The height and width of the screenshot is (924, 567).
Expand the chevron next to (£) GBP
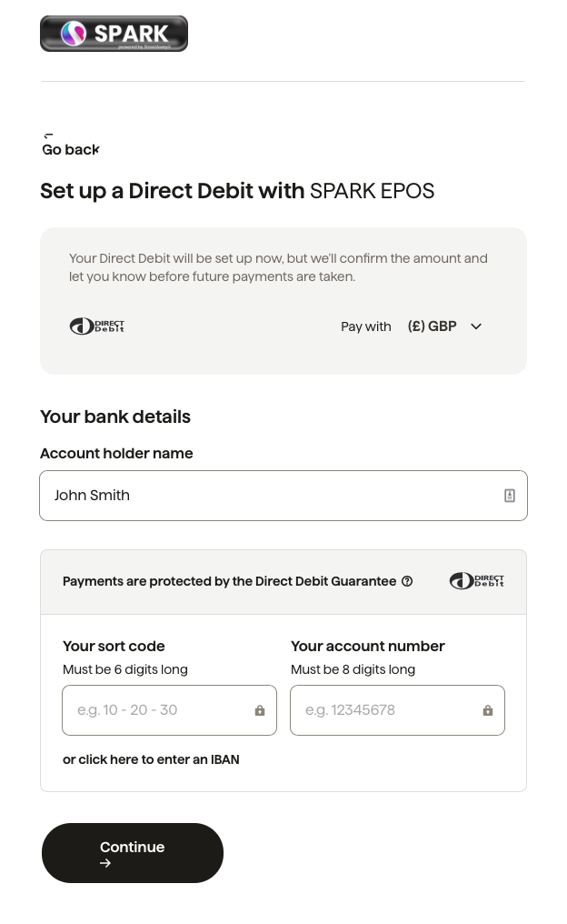[x=475, y=326]
